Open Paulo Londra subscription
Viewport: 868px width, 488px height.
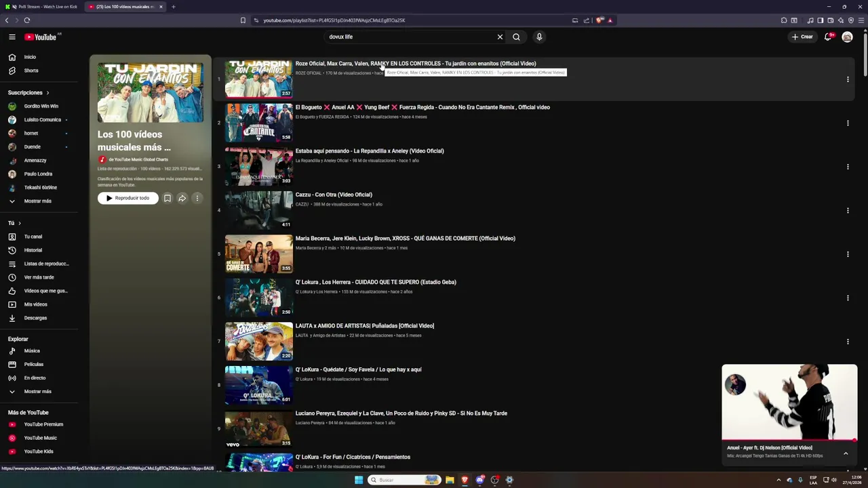click(39, 174)
